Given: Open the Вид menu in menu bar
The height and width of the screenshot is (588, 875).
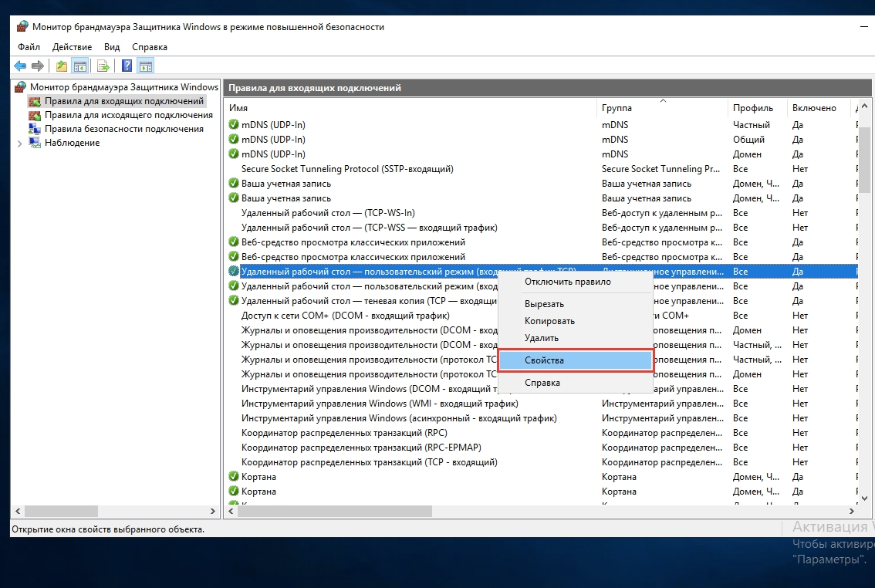Looking at the screenshot, I should coord(112,47).
